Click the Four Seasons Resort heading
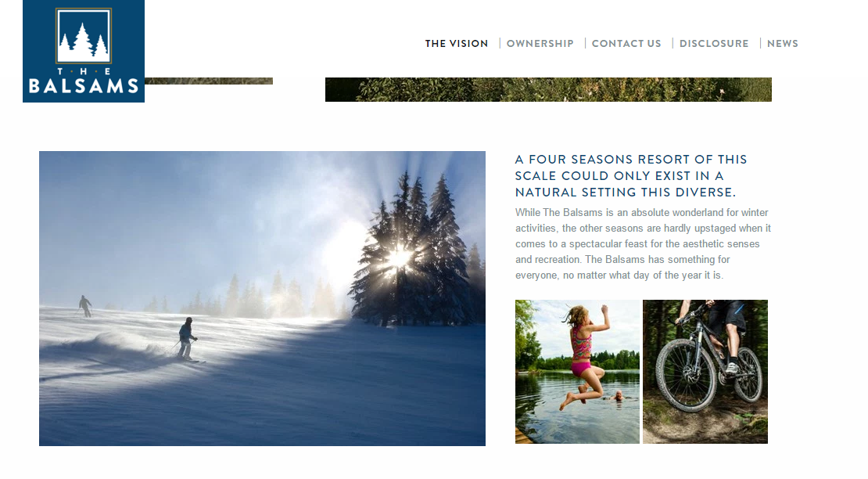This screenshot has height=479, width=868. tap(631, 175)
